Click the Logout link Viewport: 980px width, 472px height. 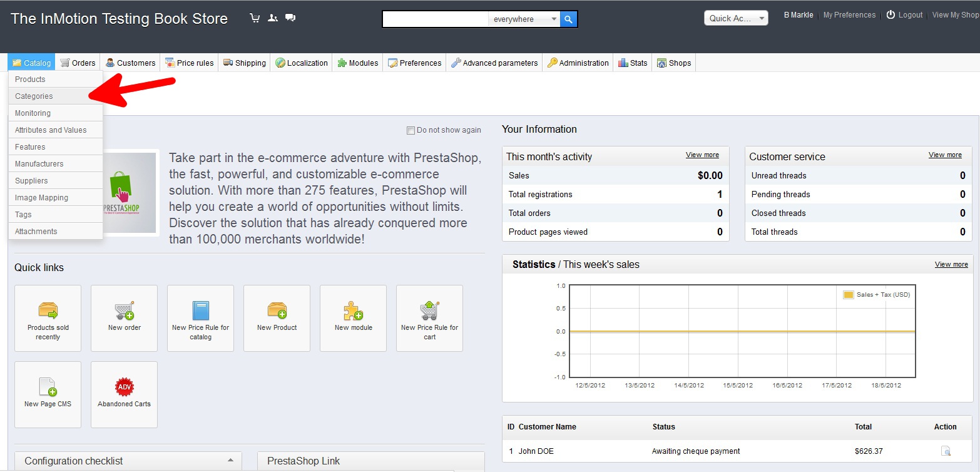905,15
